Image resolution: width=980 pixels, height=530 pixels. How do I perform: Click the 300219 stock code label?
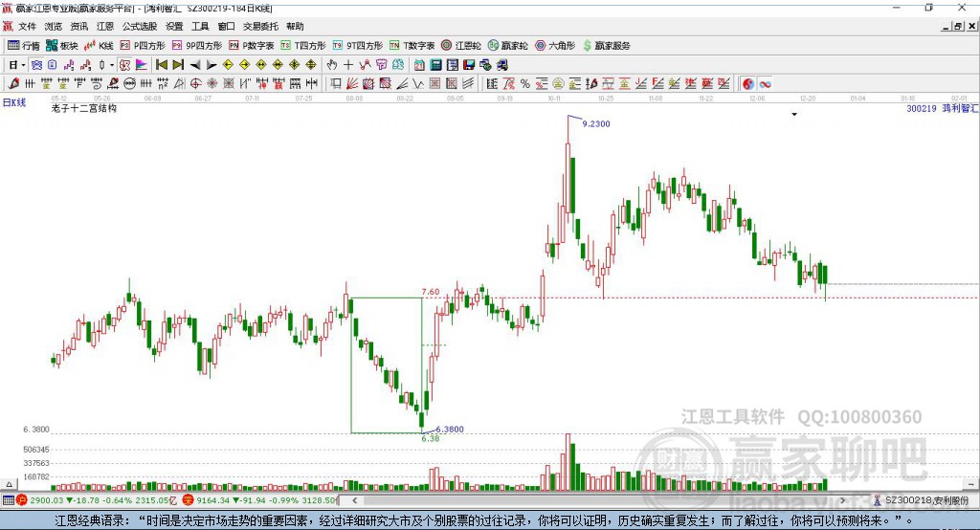point(922,108)
